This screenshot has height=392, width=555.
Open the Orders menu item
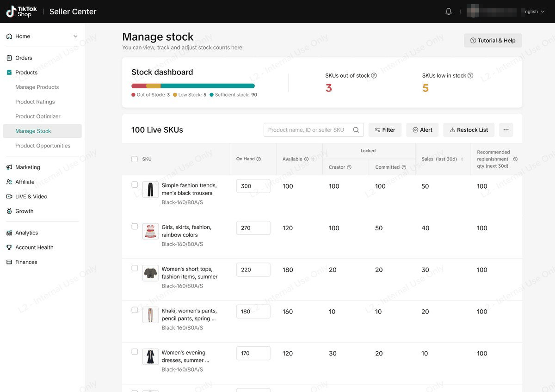[24, 58]
